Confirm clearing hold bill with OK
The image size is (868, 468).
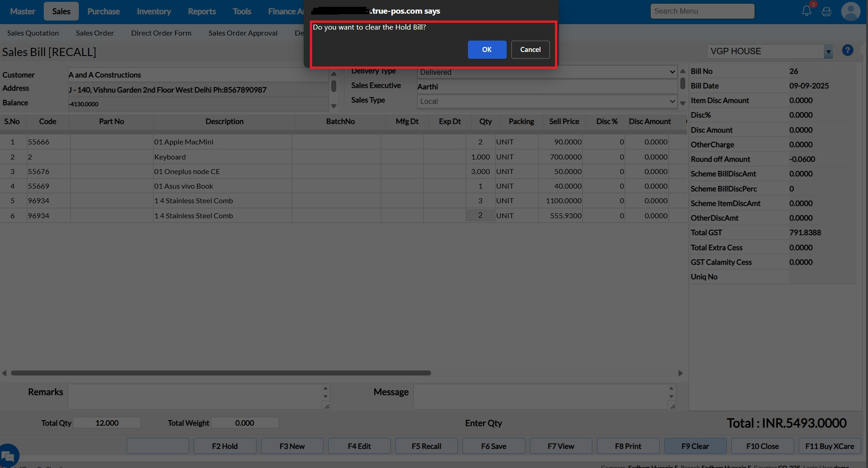pos(487,50)
